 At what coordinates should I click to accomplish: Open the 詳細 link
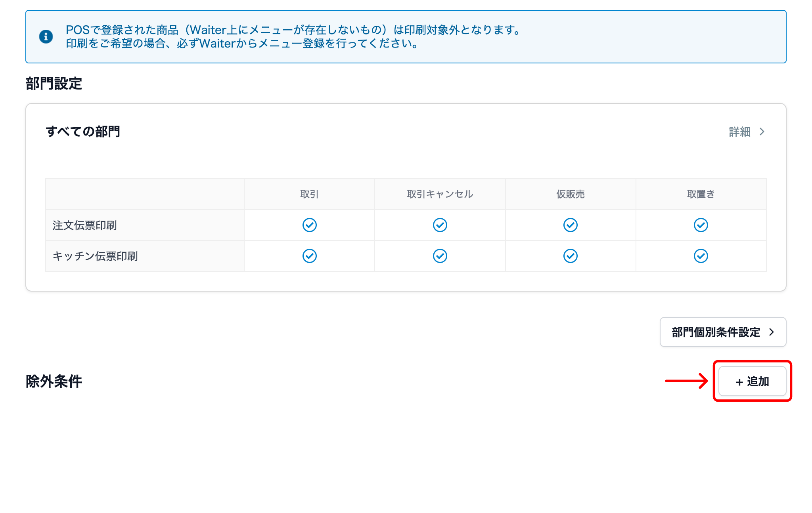(739, 132)
